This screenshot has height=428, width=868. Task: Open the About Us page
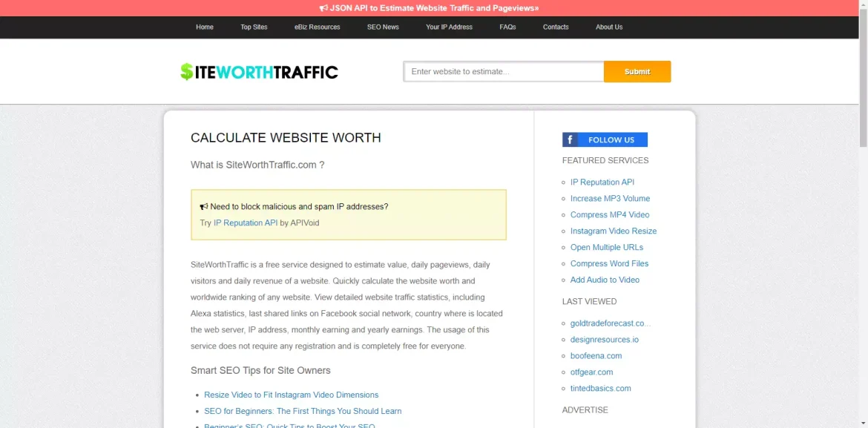click(x=609, y=27)
